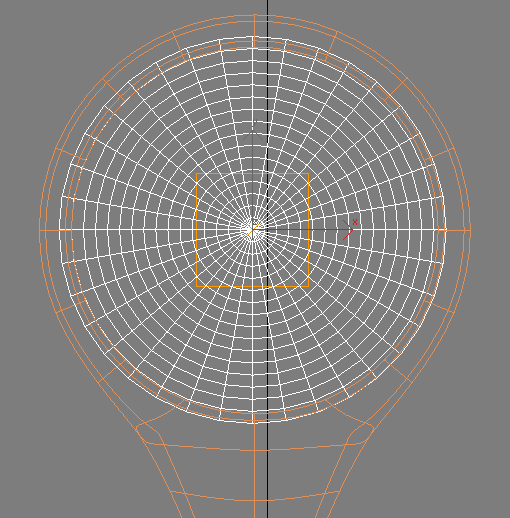Click the orange center line inside the handle
The image size is (510, 518).
pos(254,473)
